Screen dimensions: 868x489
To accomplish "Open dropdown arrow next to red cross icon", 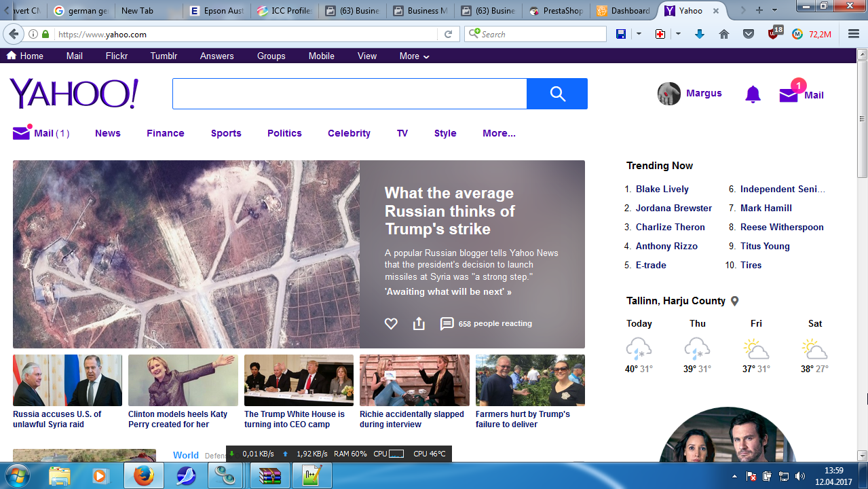I will [x=678, y=34].
